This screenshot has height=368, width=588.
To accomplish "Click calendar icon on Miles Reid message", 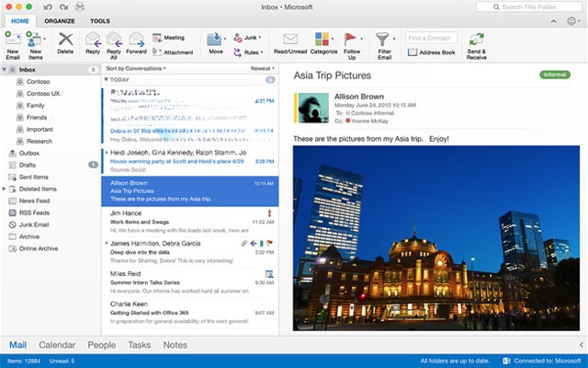I will point(269,274).
